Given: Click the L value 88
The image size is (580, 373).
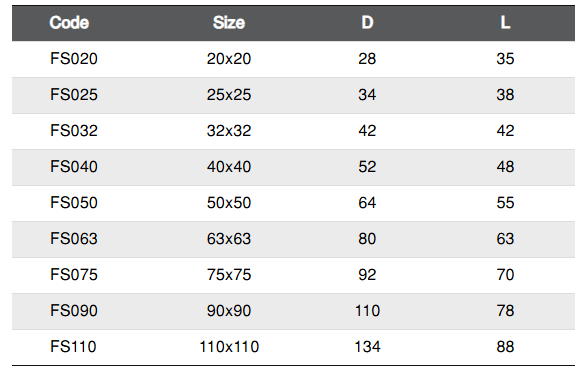Looking at the screenshot, I should (x=505, y=347).
